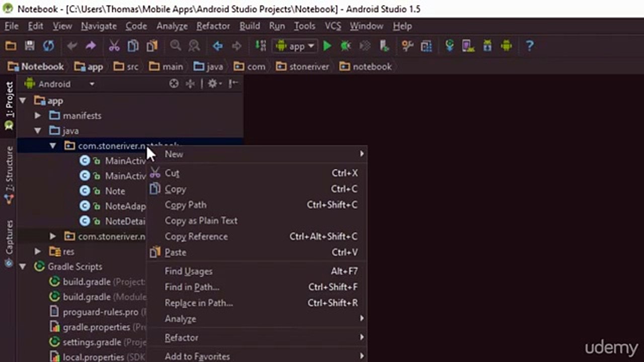Choose Copy Path in the context menu

(257, 205)
